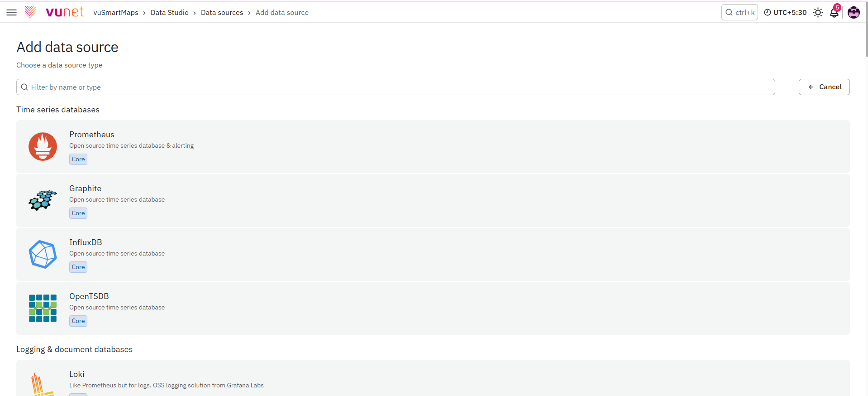Screen dimensions: 868x396
Task: Select the Prometheus data source
Action: coord(433,146)
